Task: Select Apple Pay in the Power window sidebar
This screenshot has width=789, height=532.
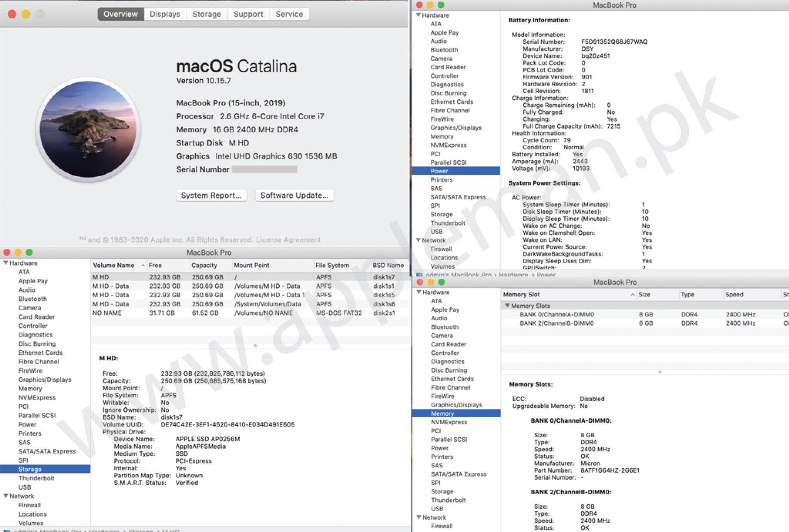Action: 445,32
